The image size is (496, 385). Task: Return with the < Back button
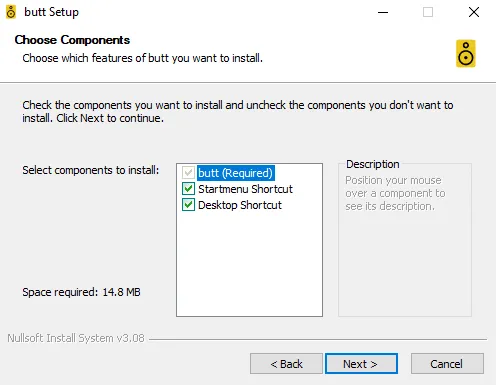click(x=286, y=364)
